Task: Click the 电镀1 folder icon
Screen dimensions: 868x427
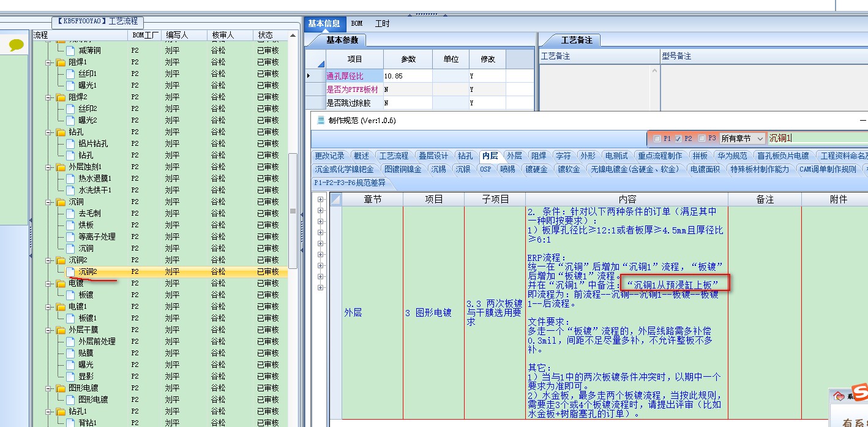Action: pyautogui.click(x=61, y=307)
